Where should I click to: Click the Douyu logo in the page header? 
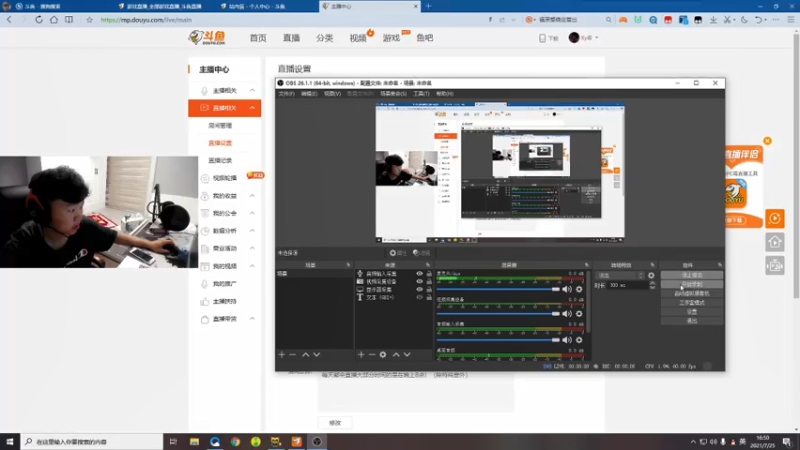207,37
